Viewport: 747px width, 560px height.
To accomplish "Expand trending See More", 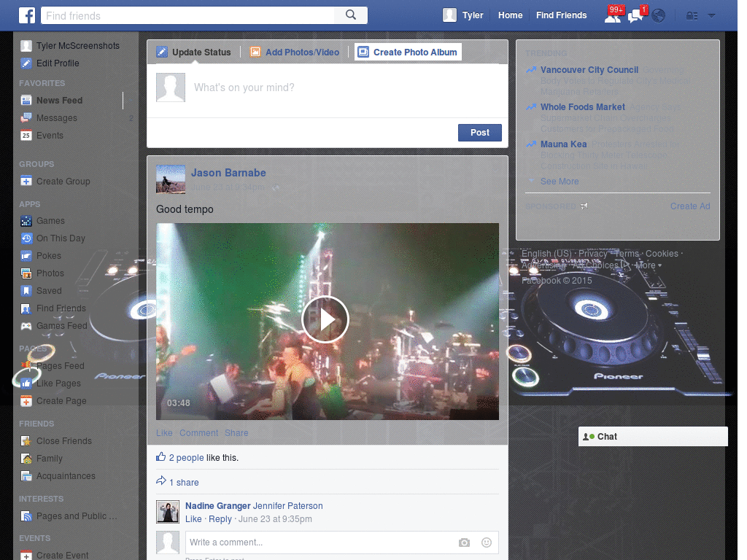I will 560,182.
